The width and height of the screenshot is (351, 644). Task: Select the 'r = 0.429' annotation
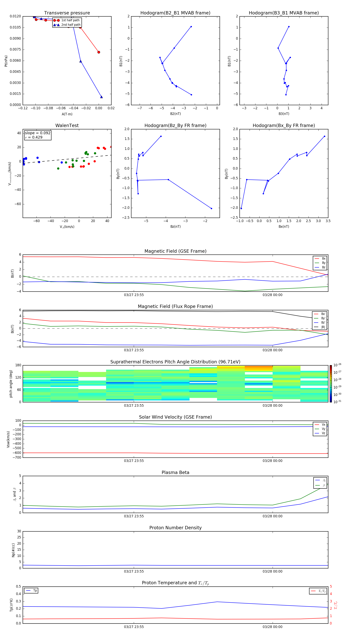pos(34,137)
